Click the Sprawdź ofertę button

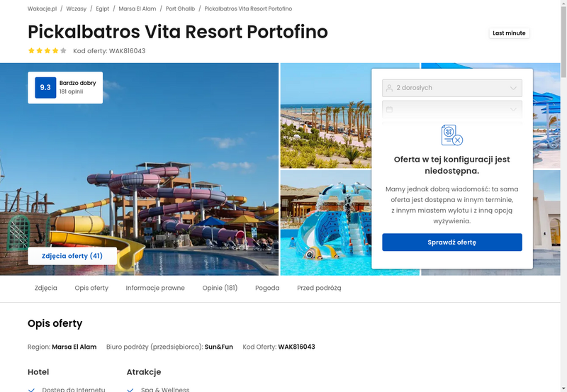(452, 242)
